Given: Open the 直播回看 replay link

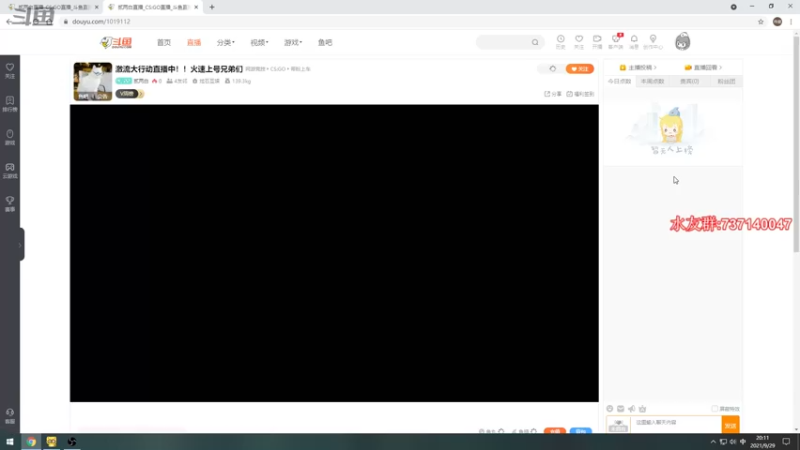Looking at the screenshot, I should pos(703,67).
